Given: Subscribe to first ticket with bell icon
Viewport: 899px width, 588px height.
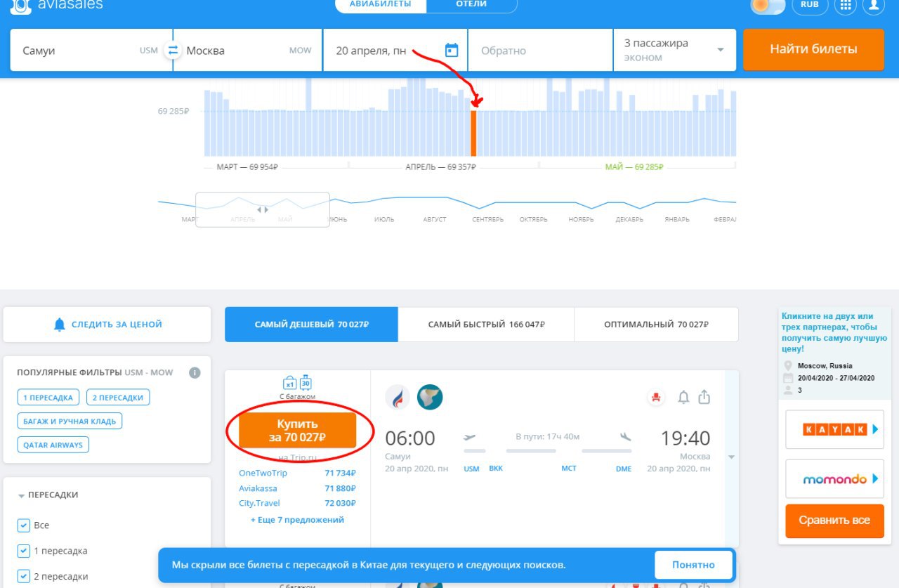Looking at the screenshot, I should 683,398.
